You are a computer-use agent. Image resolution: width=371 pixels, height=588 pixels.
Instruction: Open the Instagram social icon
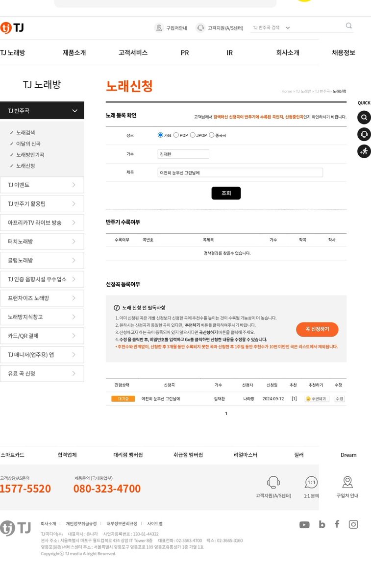pyautogui.click(x=353, y=524)
